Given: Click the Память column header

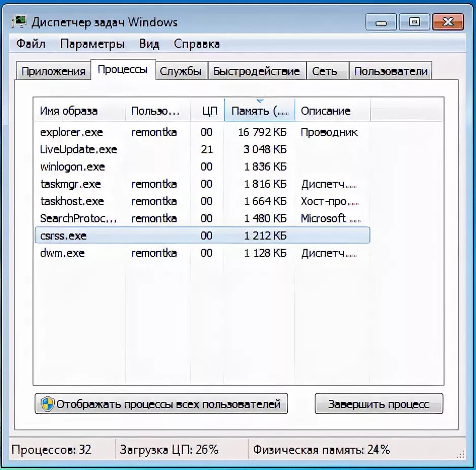Looking at the screenshot, I should coord(259,111).
